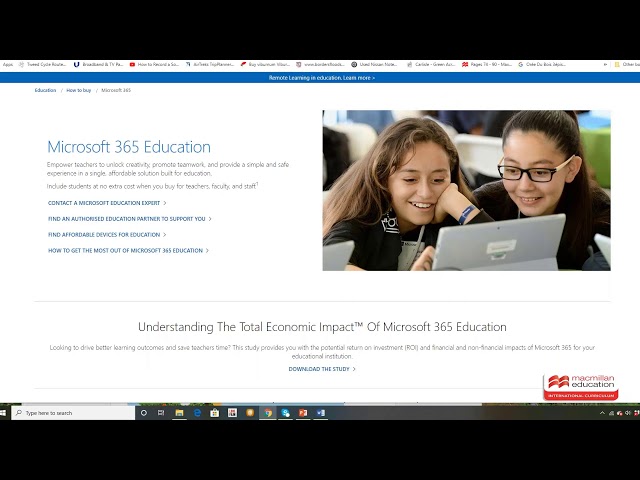Click the Cortana circle icon in taskbar

point(144,413)
